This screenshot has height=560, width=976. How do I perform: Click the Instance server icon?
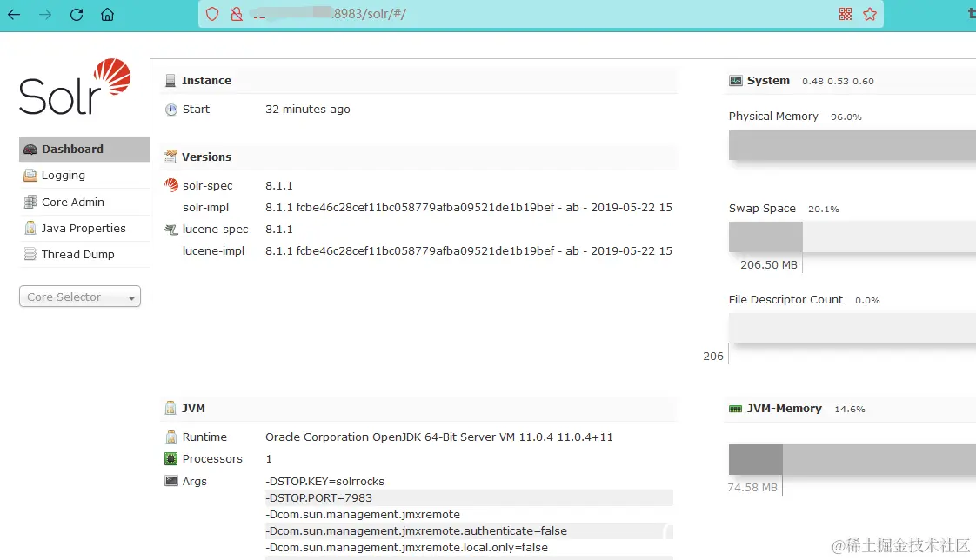tap(170, 80)
